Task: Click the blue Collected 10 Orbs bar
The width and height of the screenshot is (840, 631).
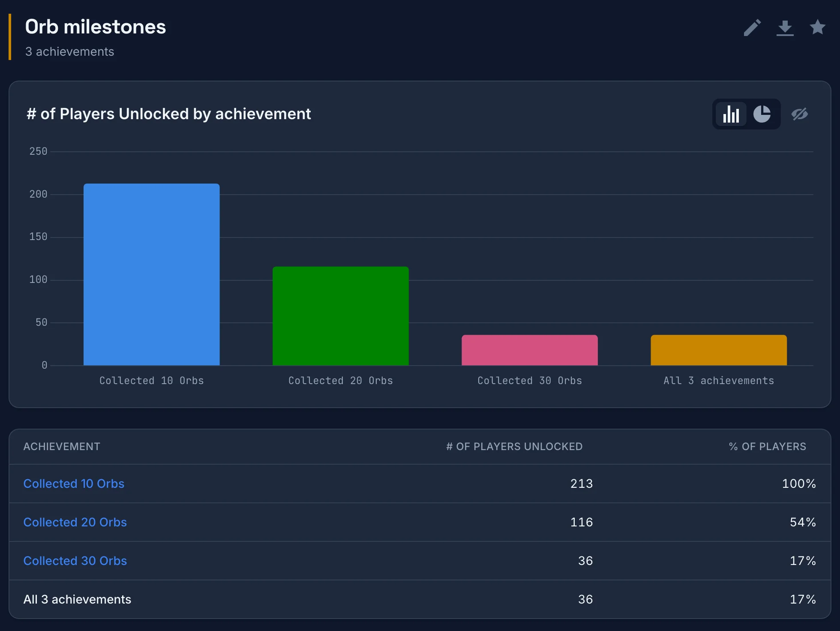Action: [152, 274]
